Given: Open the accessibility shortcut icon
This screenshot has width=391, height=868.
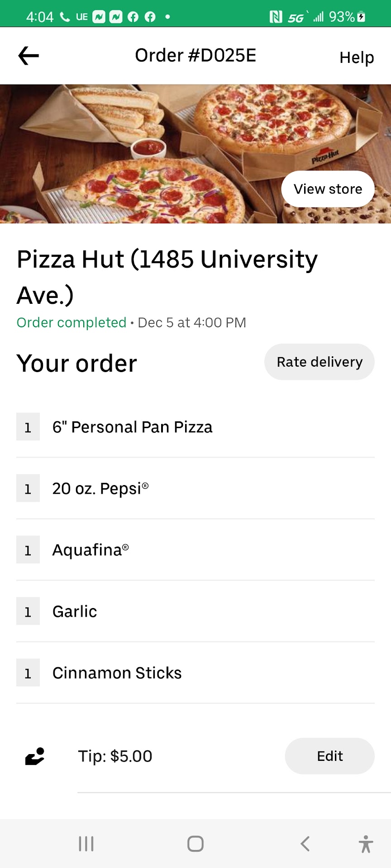Looking at the screenshot, I should pos(366,844).
